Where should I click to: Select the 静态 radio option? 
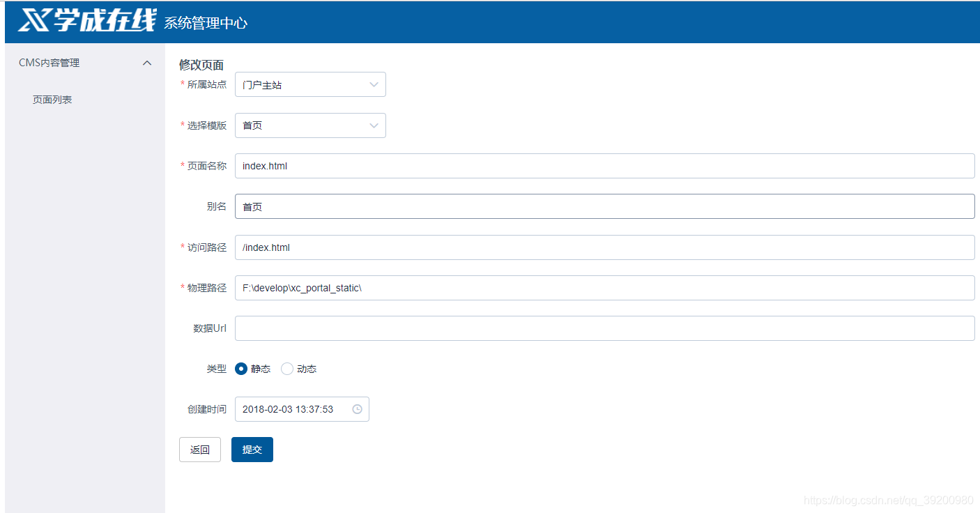252,369
